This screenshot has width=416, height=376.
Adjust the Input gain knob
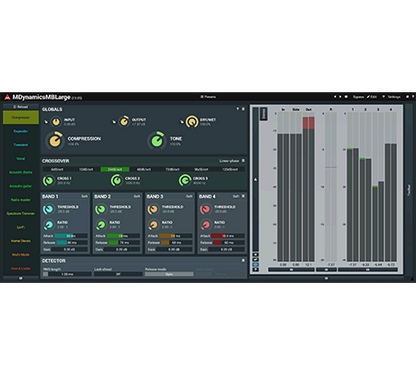point(56,122)
